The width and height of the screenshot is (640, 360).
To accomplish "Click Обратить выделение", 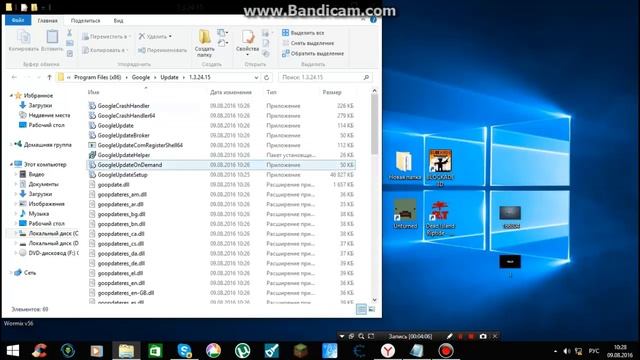I will point(313,53).
